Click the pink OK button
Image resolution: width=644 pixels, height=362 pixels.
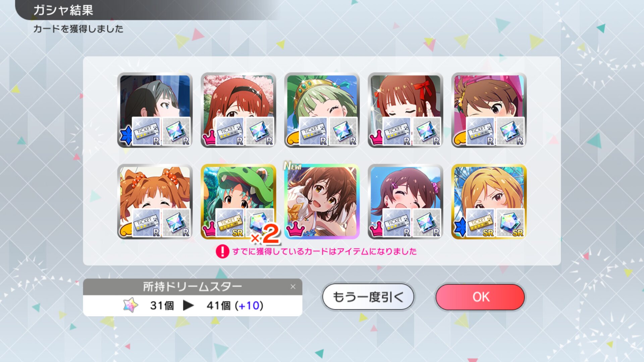(x=480, y=297)
